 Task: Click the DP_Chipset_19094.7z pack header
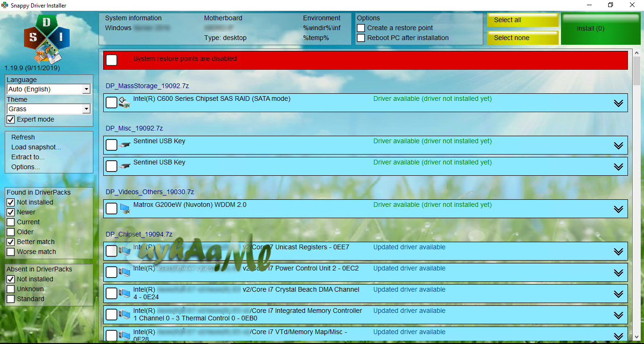click(139, 234)
